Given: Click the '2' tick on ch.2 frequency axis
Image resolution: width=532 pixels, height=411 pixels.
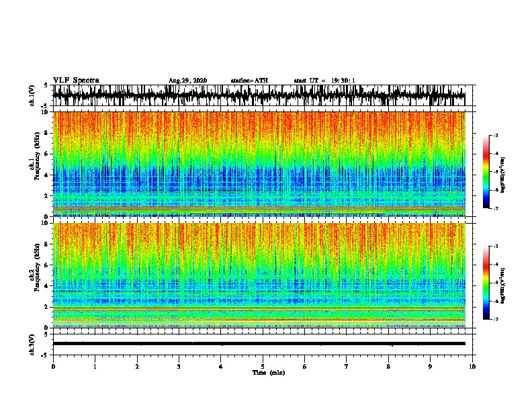Looking at the screenshot, I should (48, 307).
